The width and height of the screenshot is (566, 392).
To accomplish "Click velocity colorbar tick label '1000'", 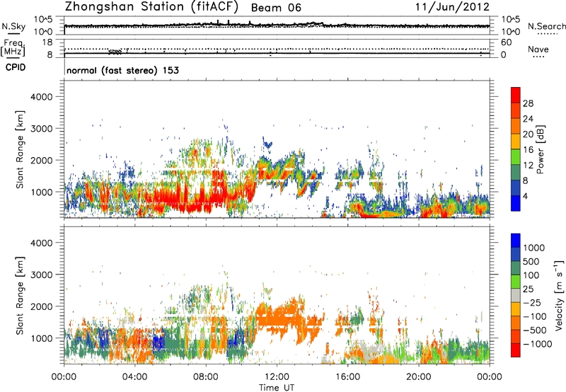I will pyautogui.click(x=533, y=248).
